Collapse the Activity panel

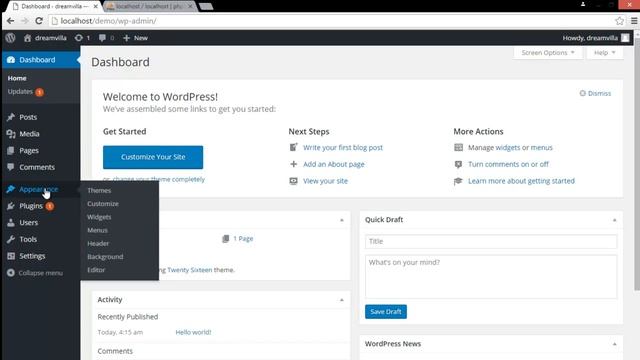click(342, 300)
